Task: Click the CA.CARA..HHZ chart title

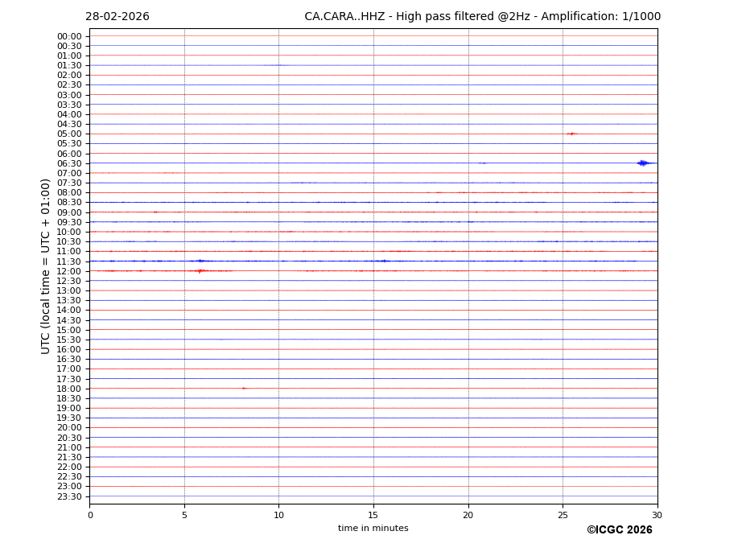Action: coord(482,17)
